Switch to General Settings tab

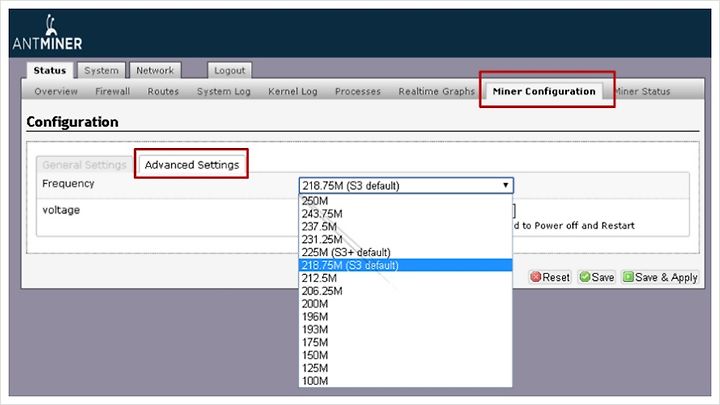click(84, 165)
